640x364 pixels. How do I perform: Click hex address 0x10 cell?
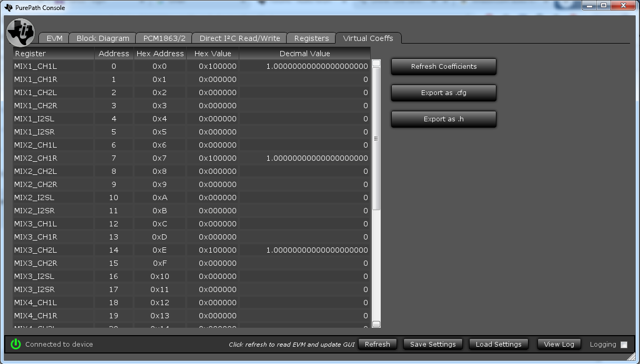[x=160, y=276]
